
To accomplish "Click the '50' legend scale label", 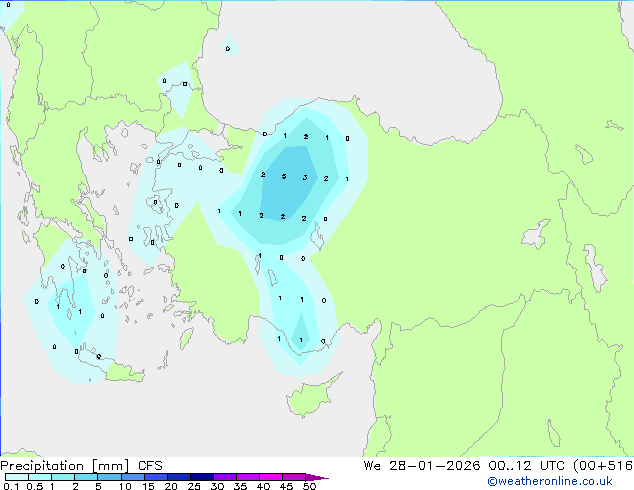I will 309,486.
